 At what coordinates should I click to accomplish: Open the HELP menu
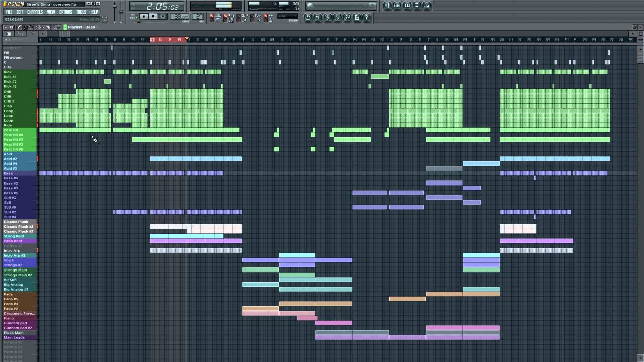(94, 12)
